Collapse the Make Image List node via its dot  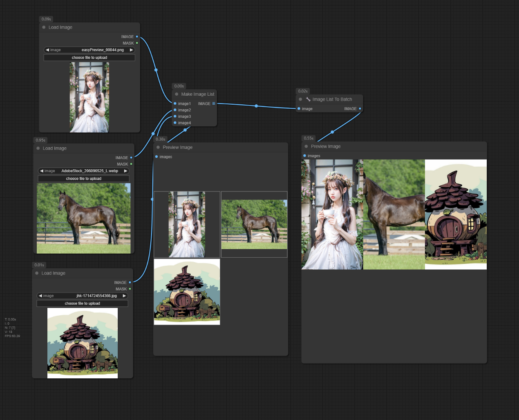tap(177, 94)
